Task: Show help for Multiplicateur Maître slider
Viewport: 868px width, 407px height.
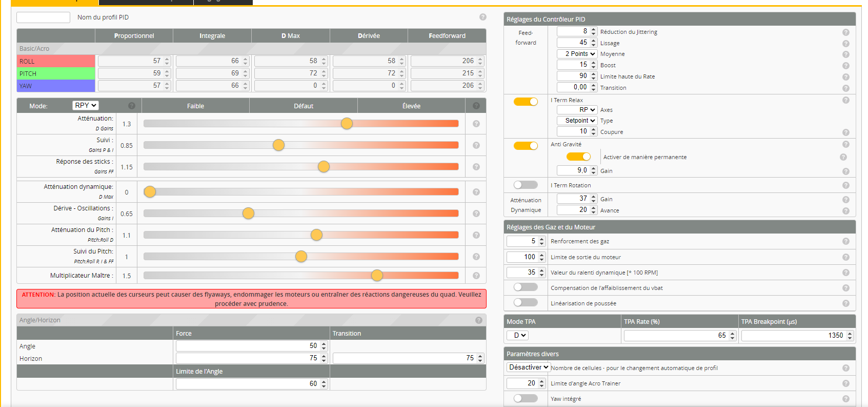Action: 476,276
